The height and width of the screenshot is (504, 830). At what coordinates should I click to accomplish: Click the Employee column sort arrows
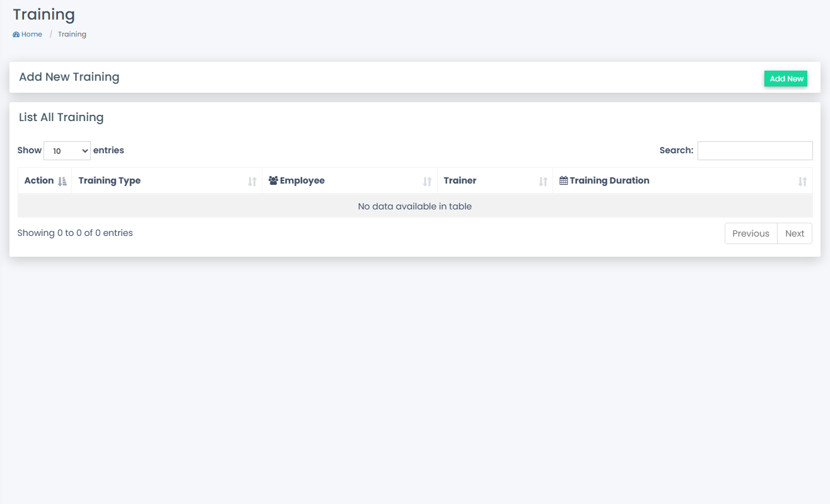click(x=427, y=182)
